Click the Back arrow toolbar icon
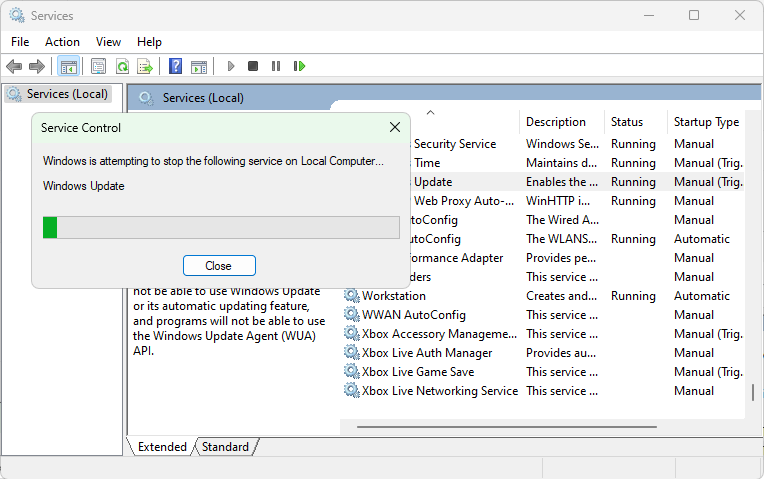Screen dimensions: 764x479 point(14,66)
